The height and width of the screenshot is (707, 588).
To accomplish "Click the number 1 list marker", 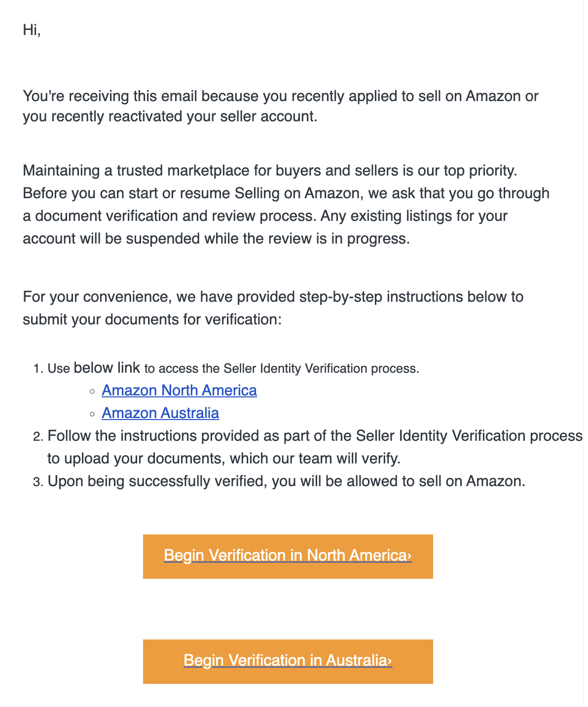I will tap(38, 369).
